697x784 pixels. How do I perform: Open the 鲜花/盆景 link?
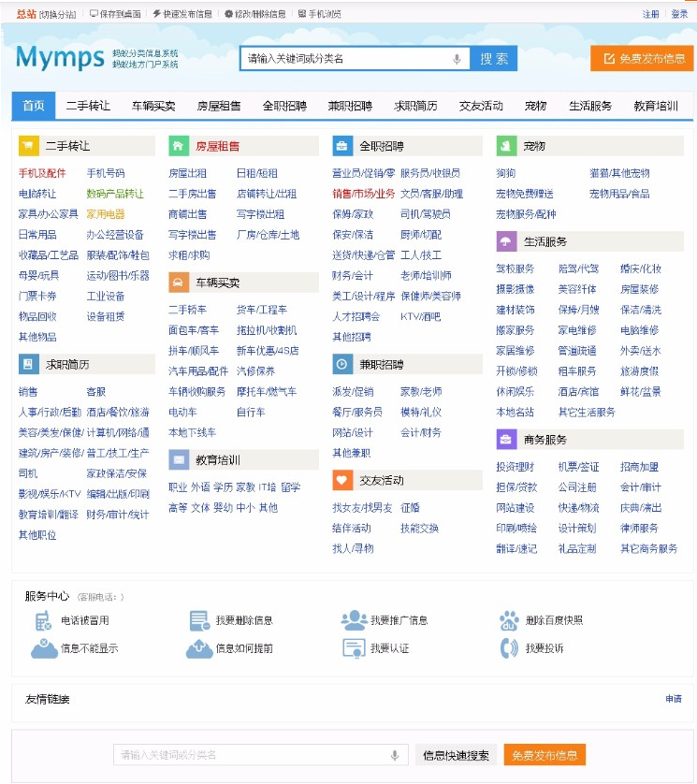641,391
